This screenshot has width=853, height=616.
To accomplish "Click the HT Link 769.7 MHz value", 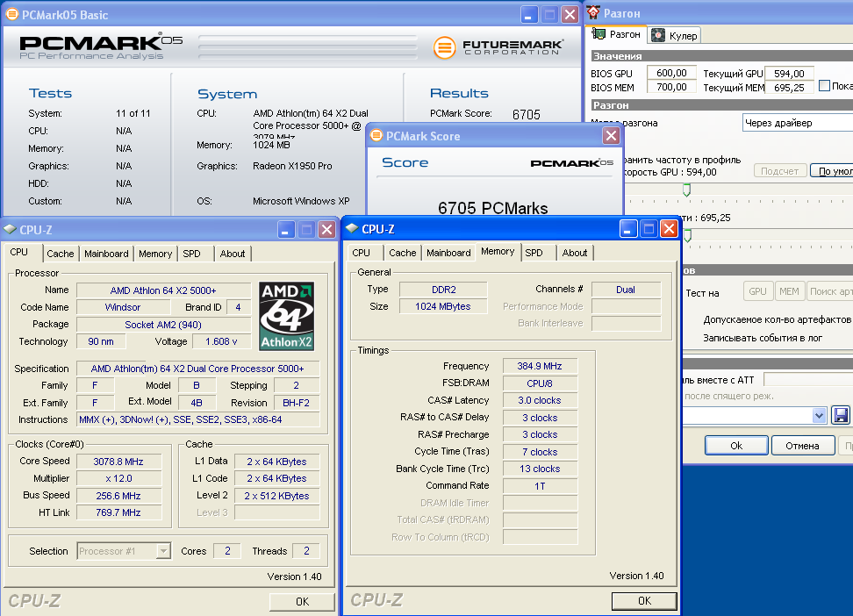I will tap(118, 512).
